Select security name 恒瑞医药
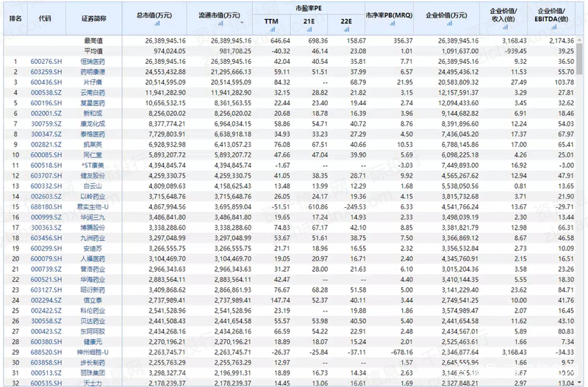This screenshot has height=387, width=588. (x=93, y=62)
